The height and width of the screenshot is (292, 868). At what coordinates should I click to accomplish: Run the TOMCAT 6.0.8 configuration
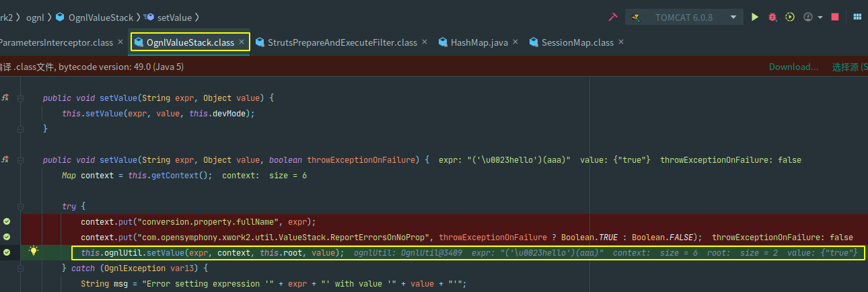pos(755,17)
